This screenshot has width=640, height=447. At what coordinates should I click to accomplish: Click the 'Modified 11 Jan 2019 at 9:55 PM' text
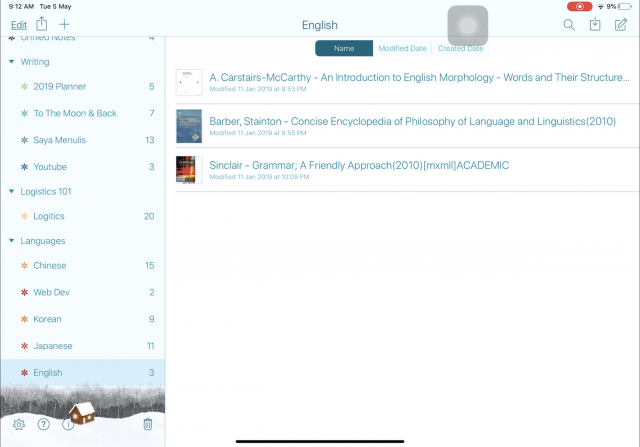[x=258, y=133]
